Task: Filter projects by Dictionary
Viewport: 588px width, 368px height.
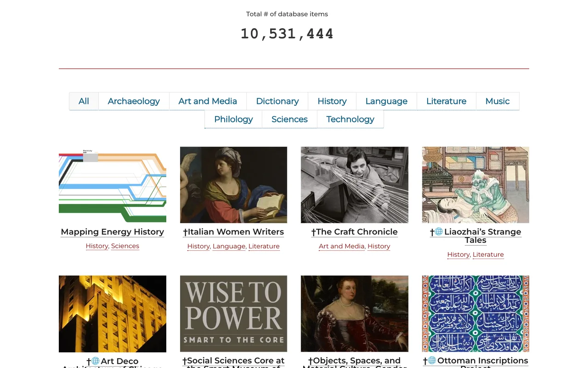Action: tap(277, 101)
